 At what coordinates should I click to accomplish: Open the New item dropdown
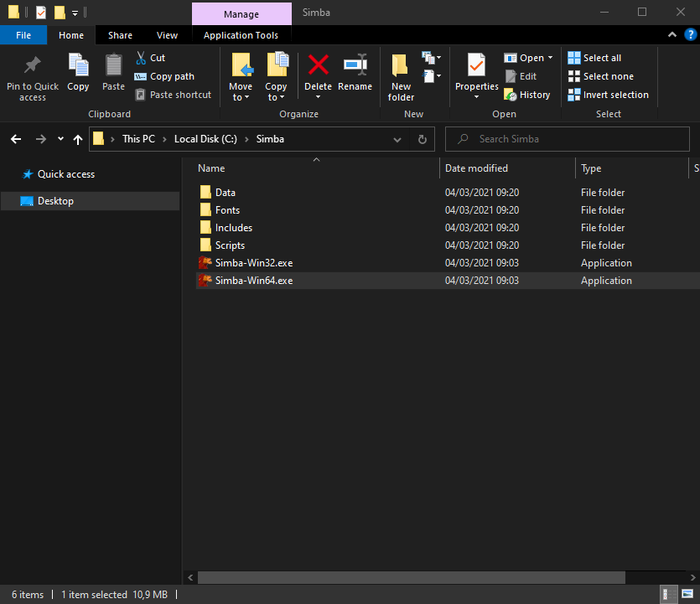coord(431,58)
